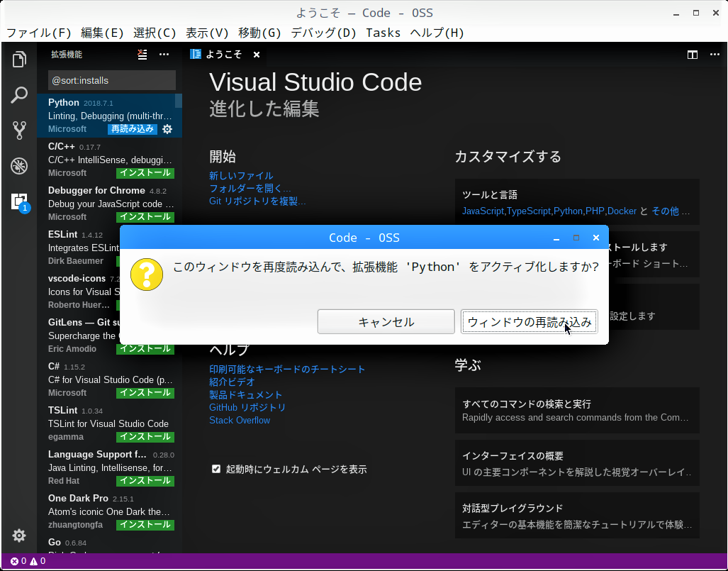The height and width of the screenshot is (571, 728).
Task: Open the 表示(V) menu
Action: click(207, 33)
